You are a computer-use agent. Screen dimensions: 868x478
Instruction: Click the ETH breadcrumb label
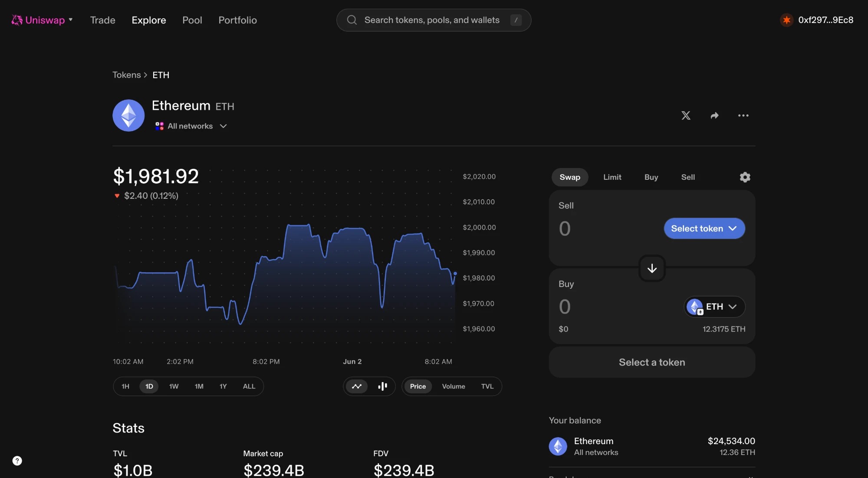161,75
